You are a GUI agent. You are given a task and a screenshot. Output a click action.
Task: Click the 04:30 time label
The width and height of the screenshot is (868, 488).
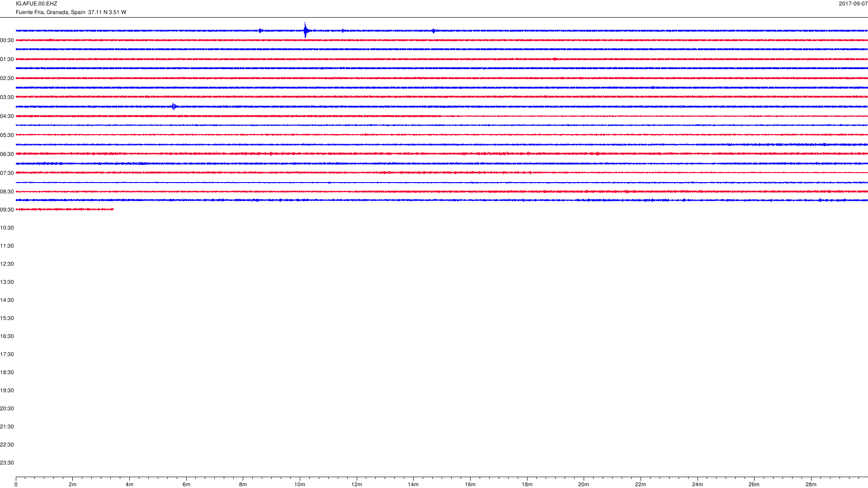point(7,116)
